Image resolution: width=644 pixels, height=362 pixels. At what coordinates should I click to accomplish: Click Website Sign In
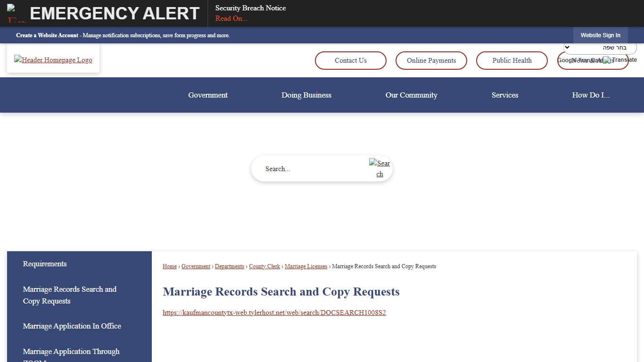coord(601,35)
